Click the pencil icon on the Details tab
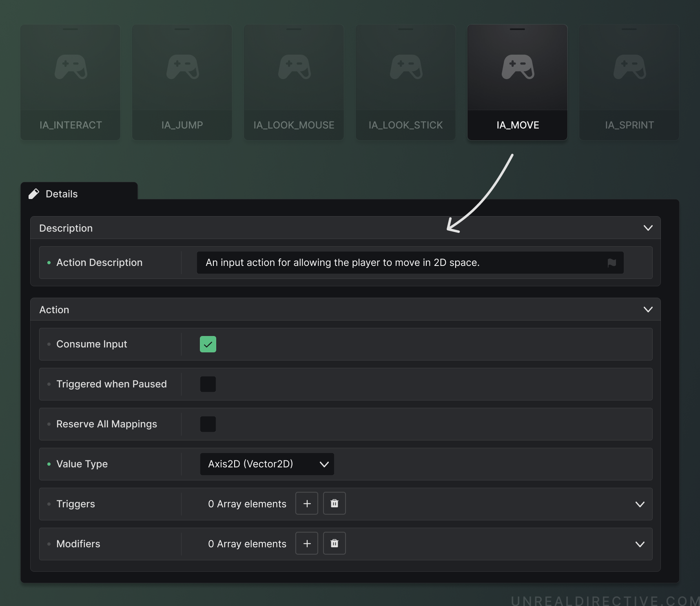This screenshot has height=606, width=700. tap(34, 194)
